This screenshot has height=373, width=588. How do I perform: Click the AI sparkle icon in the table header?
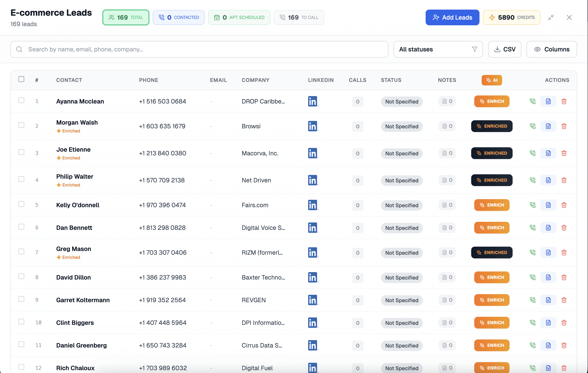tap(492, 80)
